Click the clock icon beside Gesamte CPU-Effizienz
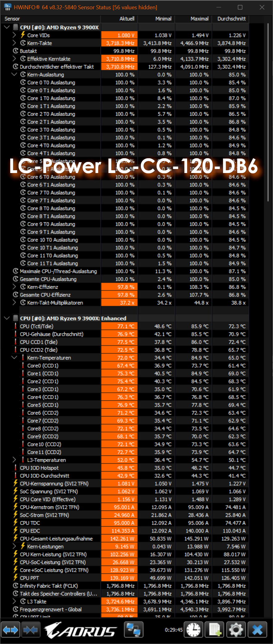Viewport: 273px width, 644px height. click(x=15, y=295)
